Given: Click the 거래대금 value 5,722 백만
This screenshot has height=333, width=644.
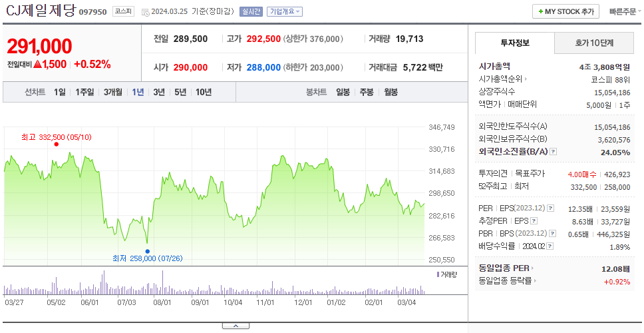Looking at the screenshot, I should 423,67.
